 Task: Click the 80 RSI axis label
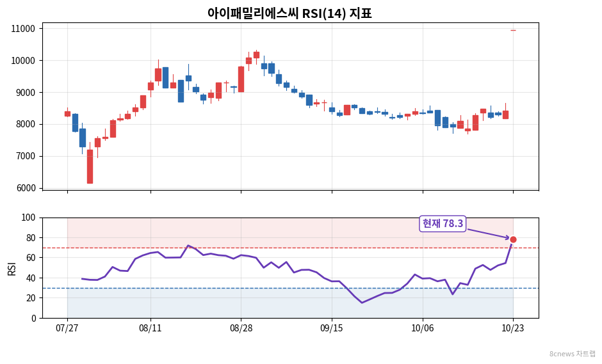31,238
